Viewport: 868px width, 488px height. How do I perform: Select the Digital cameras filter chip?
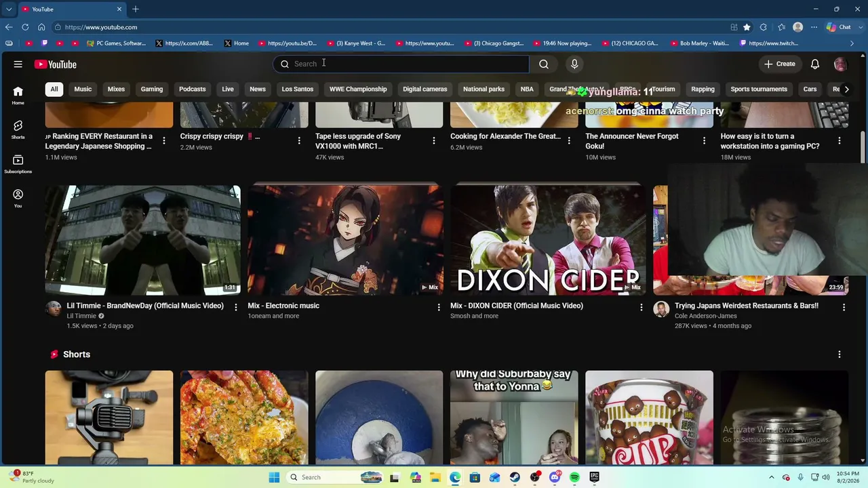point(425,89)
